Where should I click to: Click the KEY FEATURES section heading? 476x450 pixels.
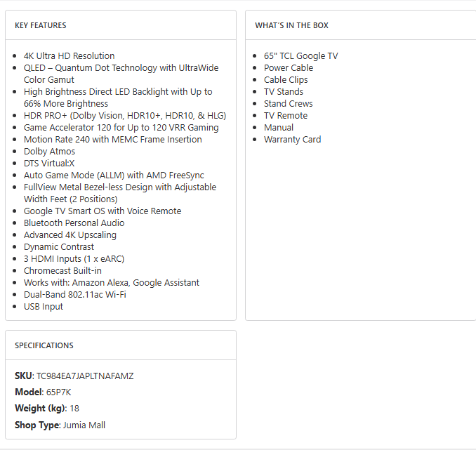coord(41,25)
